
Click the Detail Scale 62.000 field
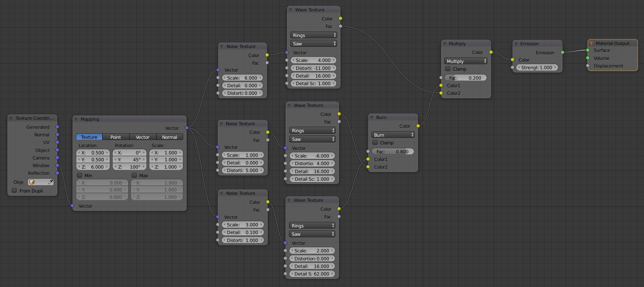pyautogui.click(x=312, y=274)
